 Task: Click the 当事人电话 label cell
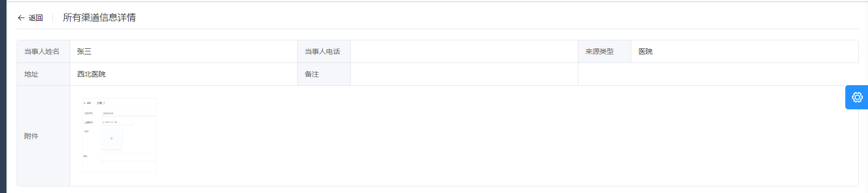point(324,51)
